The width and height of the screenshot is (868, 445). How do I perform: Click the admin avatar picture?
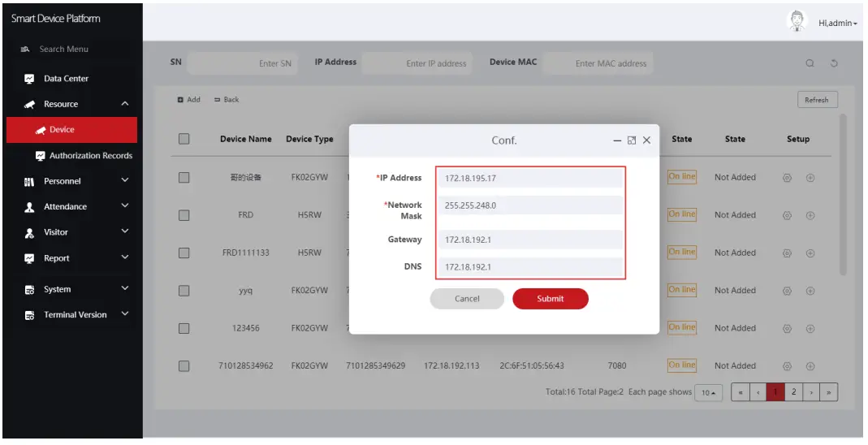(797, 22)
